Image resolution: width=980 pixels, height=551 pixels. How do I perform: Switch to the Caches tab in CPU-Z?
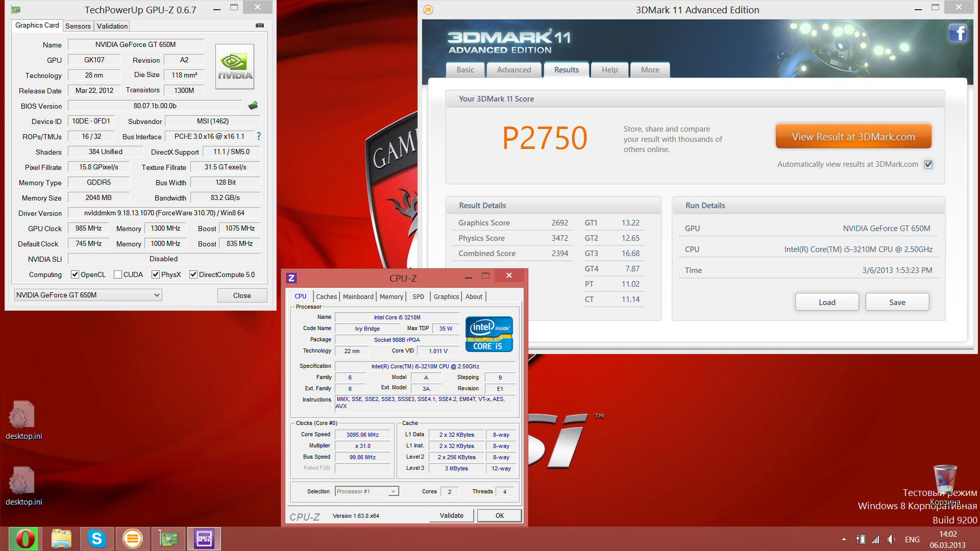326,296
